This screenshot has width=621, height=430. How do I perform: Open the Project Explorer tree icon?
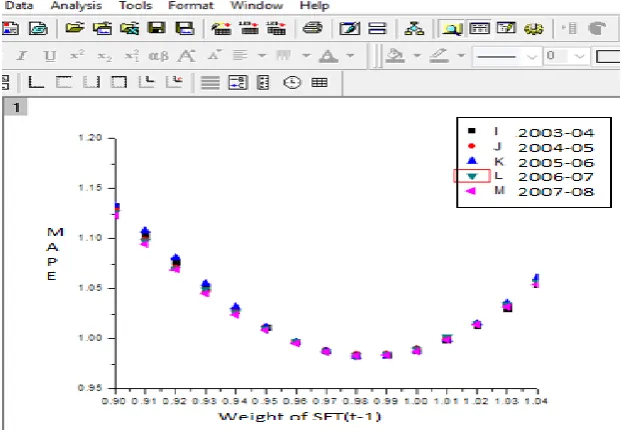[x=414, y=29]
